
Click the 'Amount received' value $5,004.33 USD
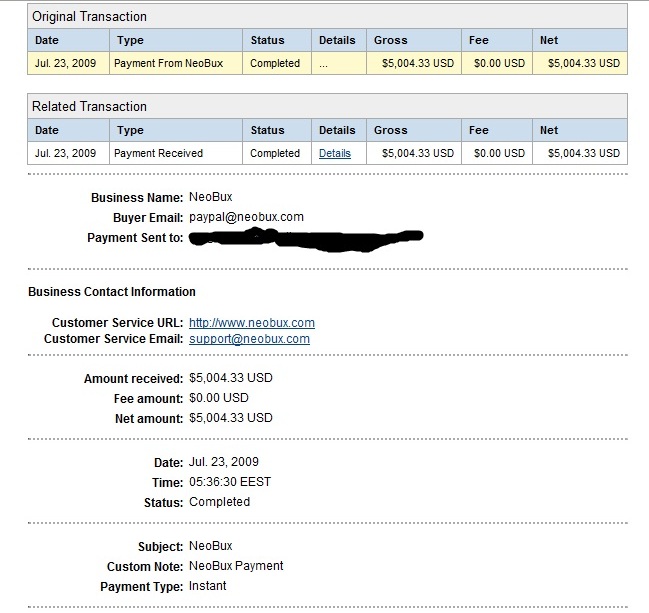click(x=231, y=378)
